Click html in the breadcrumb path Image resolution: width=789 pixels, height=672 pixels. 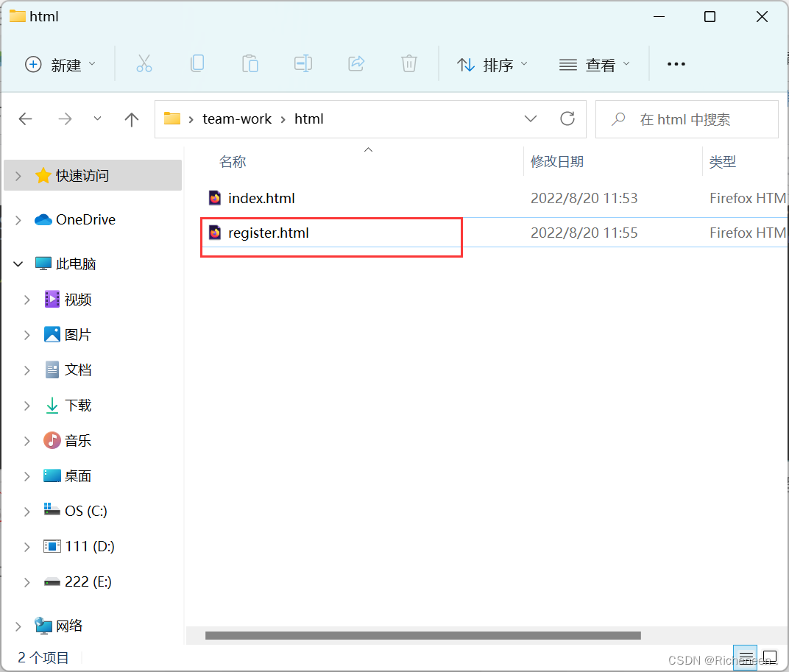click(309, 119)
